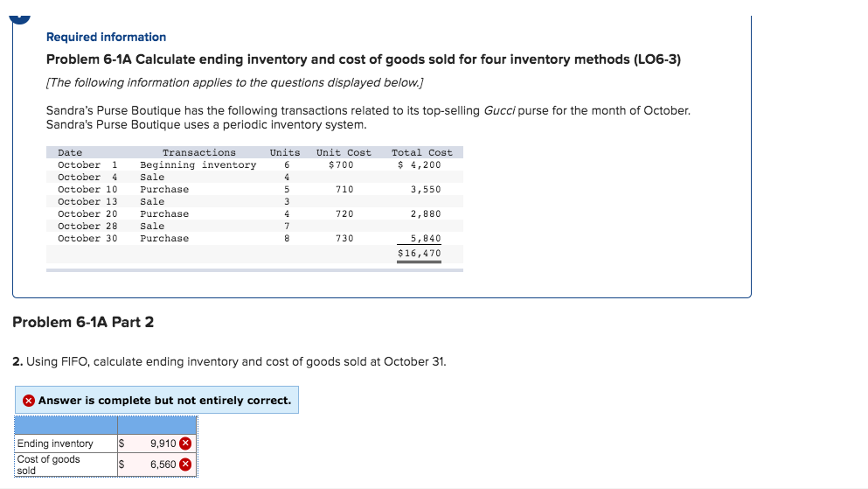Click the $ 4,200 total cost value
The image size is (868, 489).
point(419,165)
